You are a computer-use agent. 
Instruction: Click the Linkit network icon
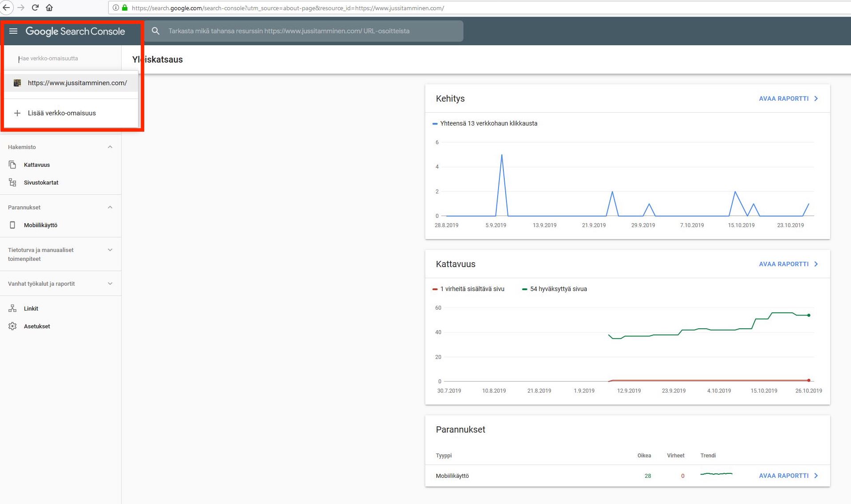click(12, 308)
